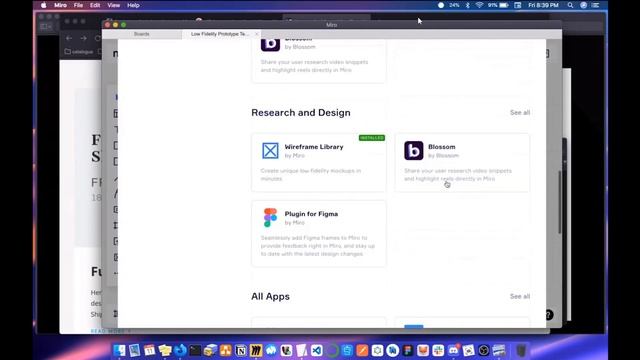Open the catalogue bookmark folder in browser
Screen dimensions: 640x360
pos(79,52)
